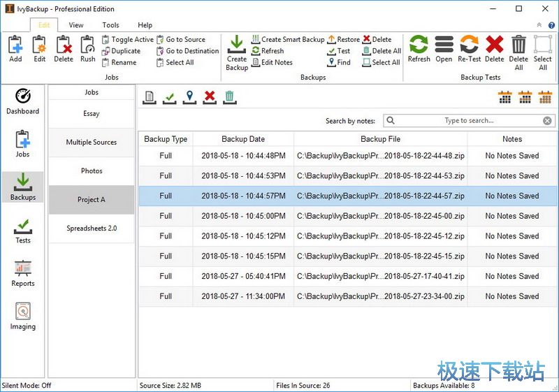Click the first calendar filter icon

pyautogui.click(x=504, y=97)
